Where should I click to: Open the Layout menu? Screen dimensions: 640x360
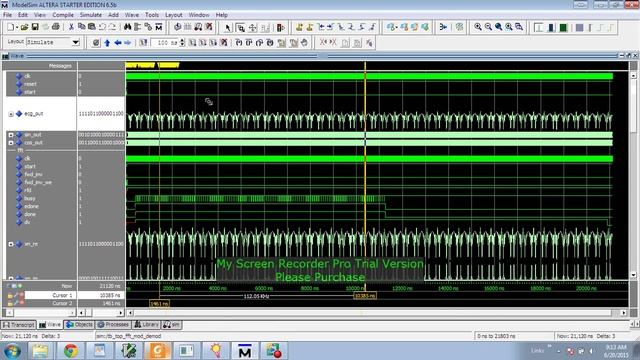(173, 15)
